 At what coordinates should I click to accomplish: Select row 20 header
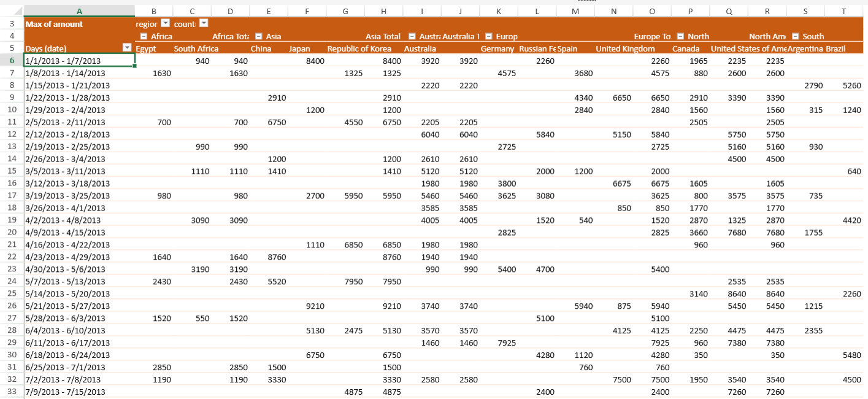12,232
